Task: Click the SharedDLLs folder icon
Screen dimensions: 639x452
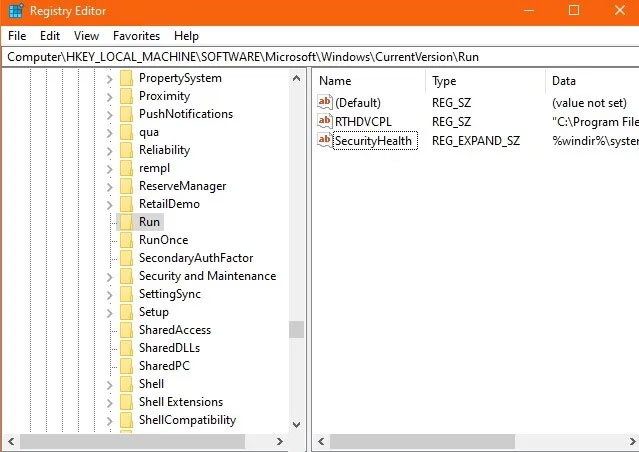Action: (x=126, y=348)
